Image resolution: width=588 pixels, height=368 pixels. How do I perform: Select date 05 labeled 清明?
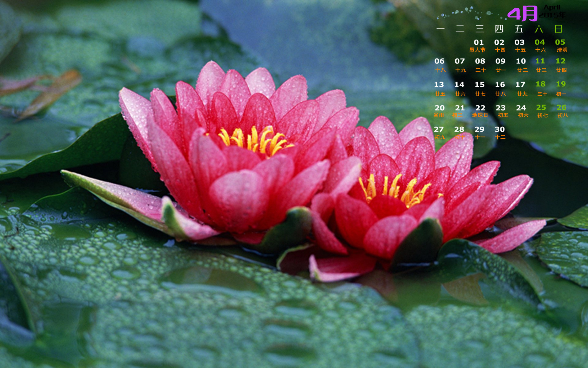(560, 42)
